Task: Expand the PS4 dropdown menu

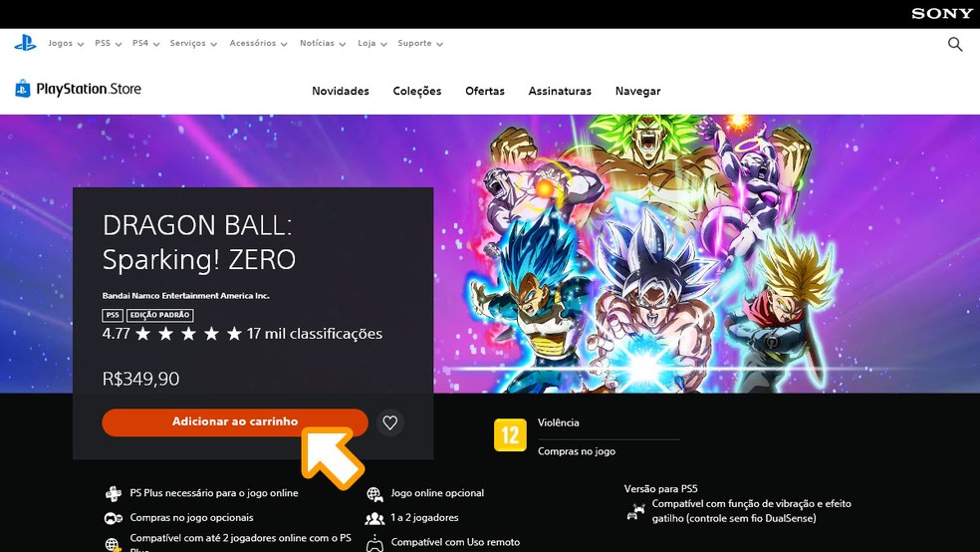Action: pyautogui.click(x=145, y=43)
